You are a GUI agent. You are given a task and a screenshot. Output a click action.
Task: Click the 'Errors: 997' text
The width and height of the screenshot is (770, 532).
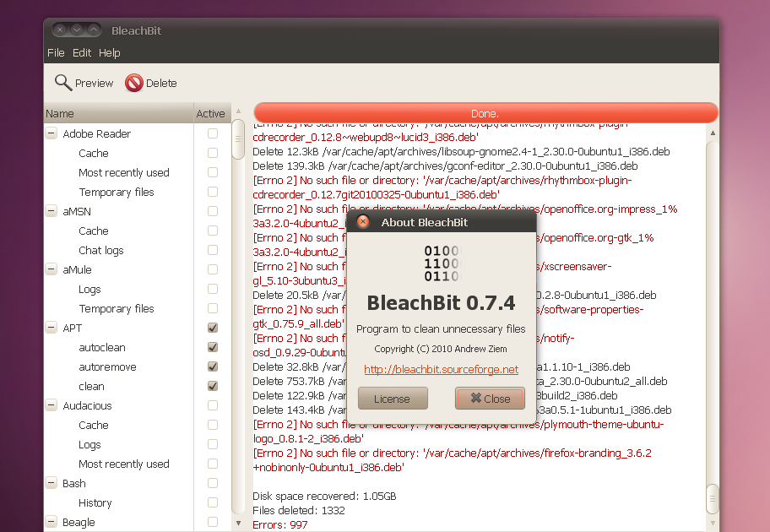[280, 524]
